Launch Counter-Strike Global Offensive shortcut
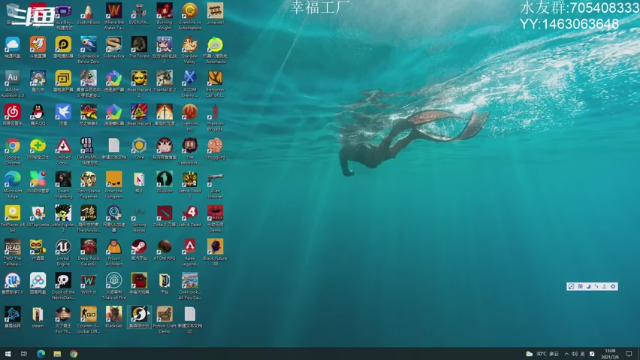This screenshot has width=640, height=360. 88,320
